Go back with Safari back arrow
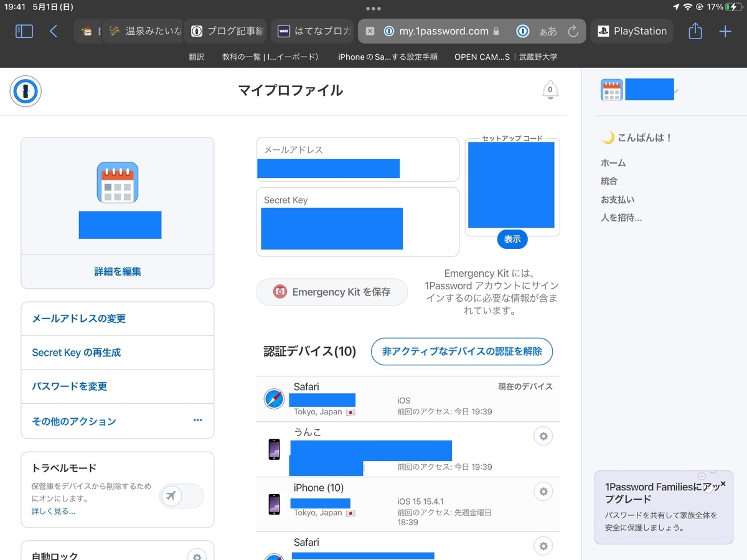The image size is (747, 560). pos(54,31)
